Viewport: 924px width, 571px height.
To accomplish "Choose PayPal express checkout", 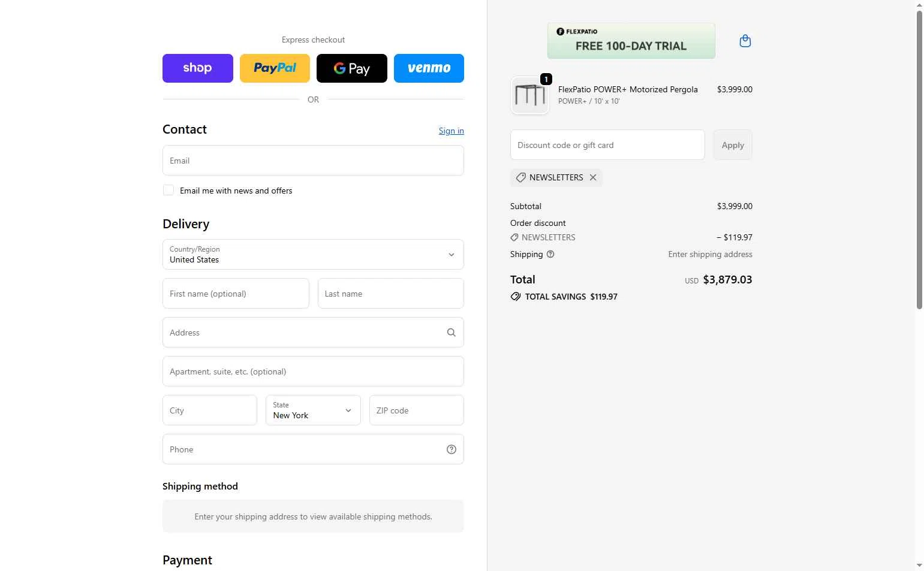I will (275, 68).
